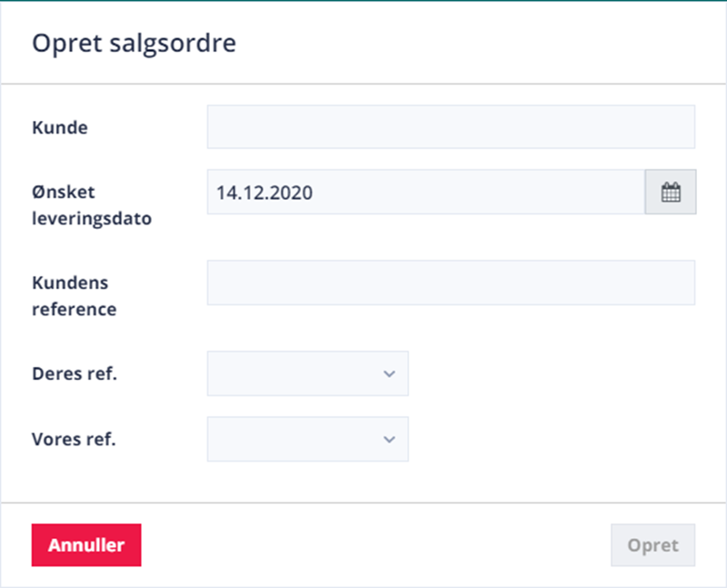
Task: Cancel with the red Annuller button
Action: coord(86,545)
